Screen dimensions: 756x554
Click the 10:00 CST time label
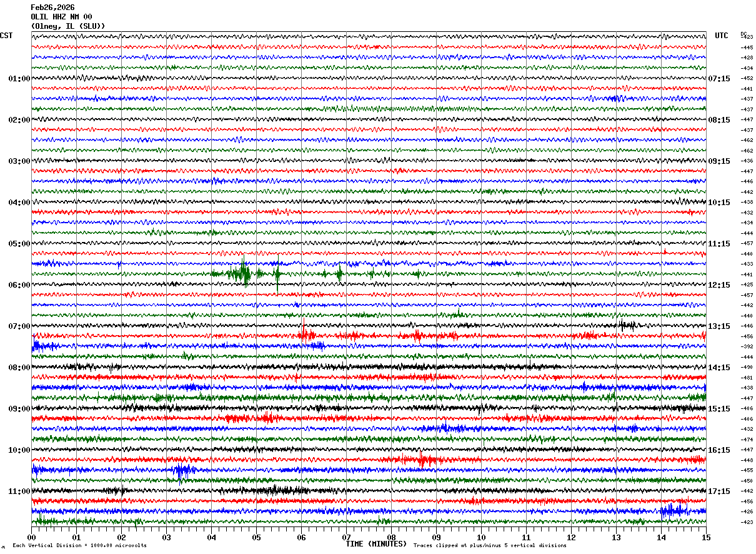19,450
